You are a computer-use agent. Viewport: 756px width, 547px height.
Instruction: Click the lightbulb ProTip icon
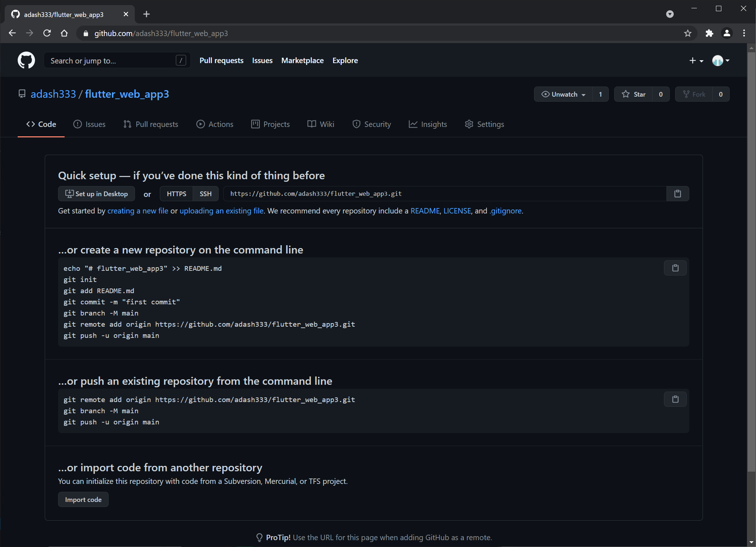pyautogui.click(x=259, y=538)
